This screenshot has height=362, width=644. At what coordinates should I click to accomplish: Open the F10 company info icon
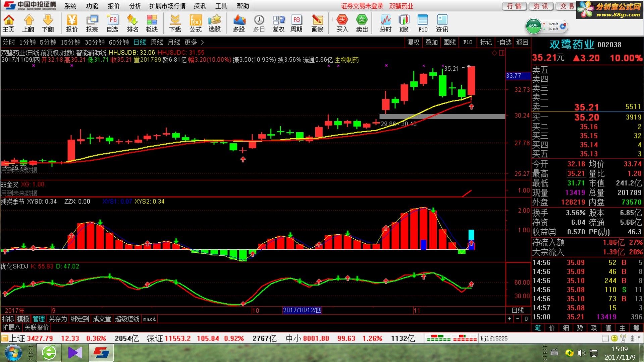pyautogui.click(x=423, y=23)
